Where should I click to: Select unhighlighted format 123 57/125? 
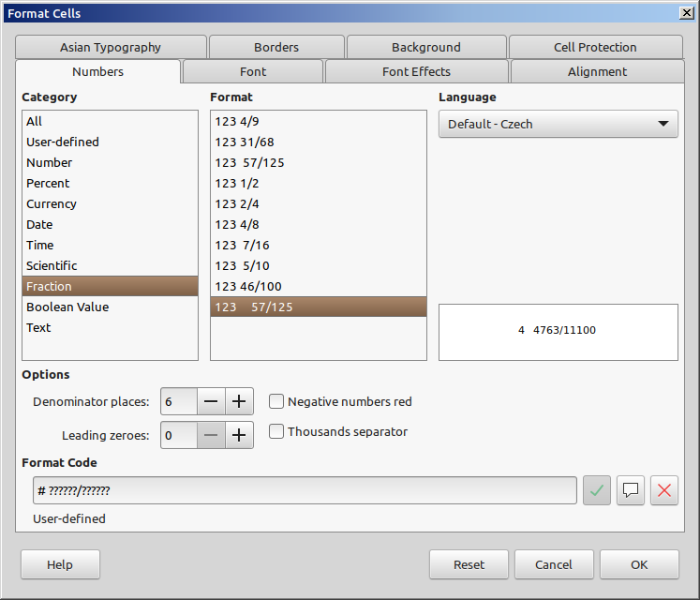click(x=319, y=162)
